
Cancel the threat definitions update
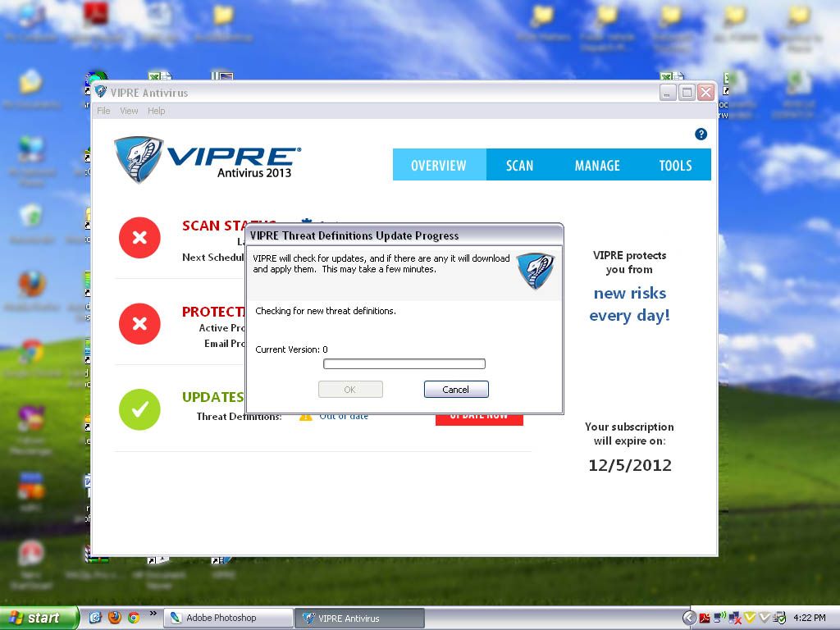(456, 390)
